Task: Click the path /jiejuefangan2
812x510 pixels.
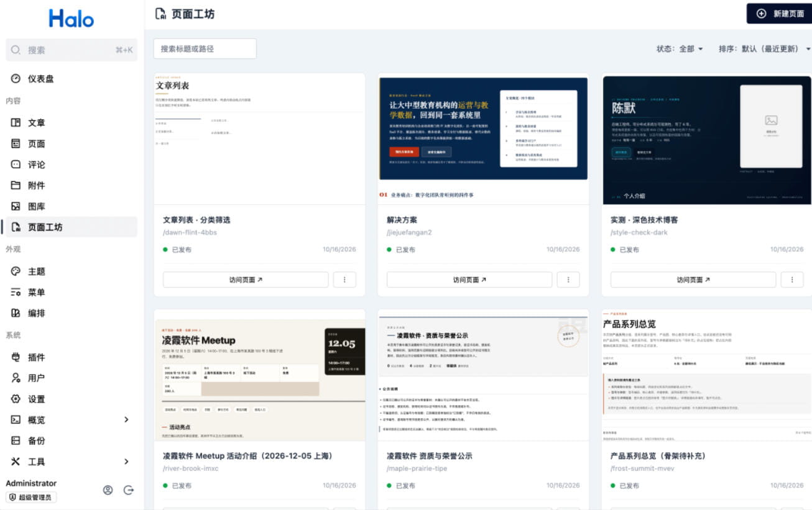Action: coord(409,232)
